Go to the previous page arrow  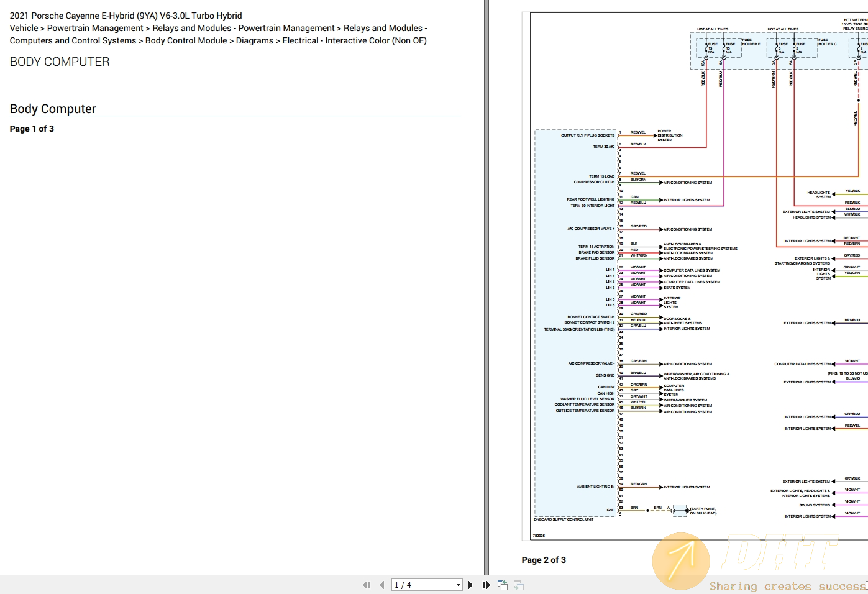382,585
